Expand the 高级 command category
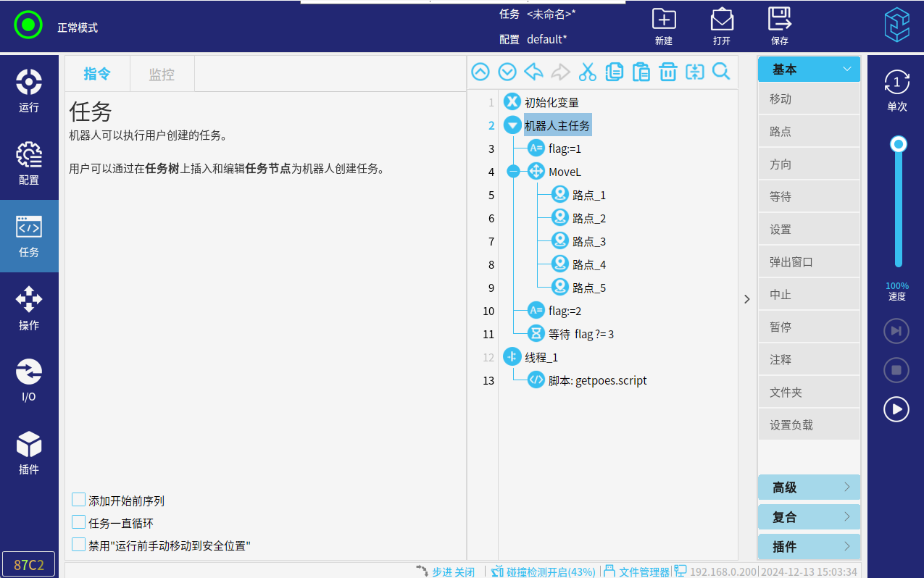This screenshot has width=924, height=578. 809,487
